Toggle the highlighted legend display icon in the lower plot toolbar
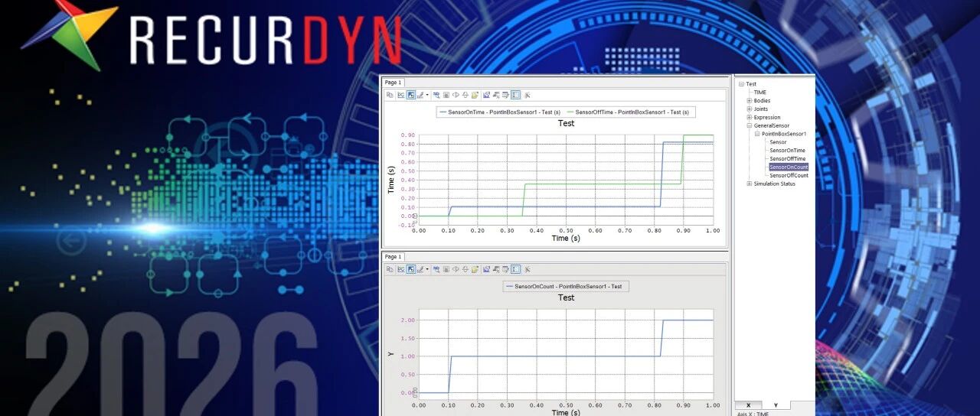This screenshot has width=980, height=416. click(515, 269)
